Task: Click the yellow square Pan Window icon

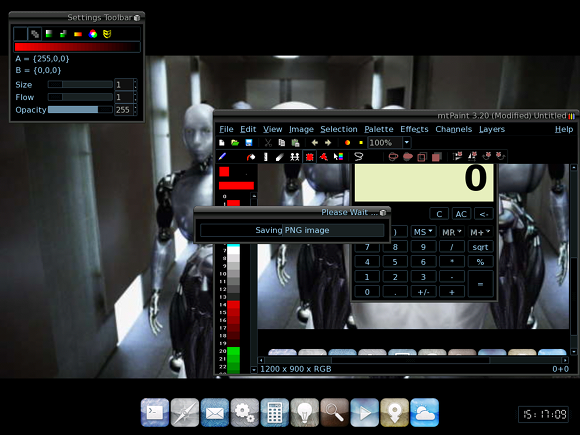Action: 361,143
